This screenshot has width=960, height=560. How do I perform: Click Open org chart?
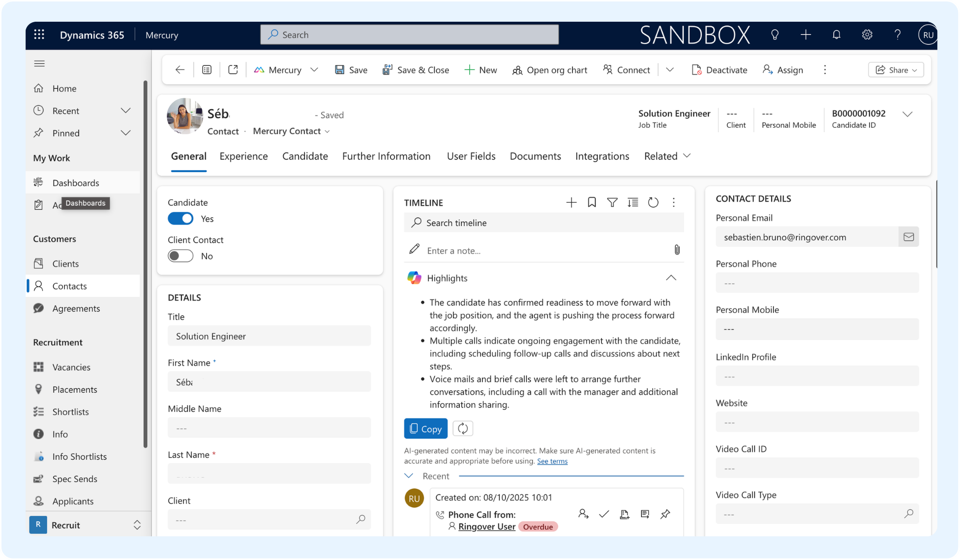click(x=550, y=70)
